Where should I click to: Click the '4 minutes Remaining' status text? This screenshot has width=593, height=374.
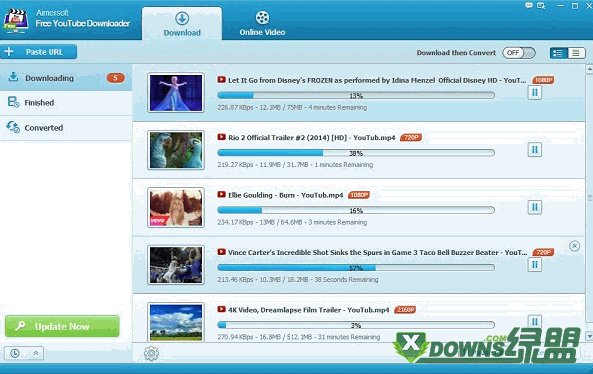[x=337, y=107]
